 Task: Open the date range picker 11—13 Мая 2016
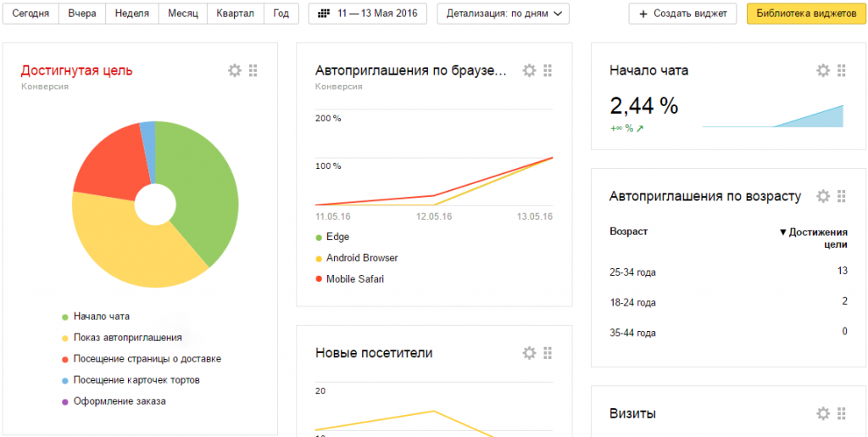point(369,14)
